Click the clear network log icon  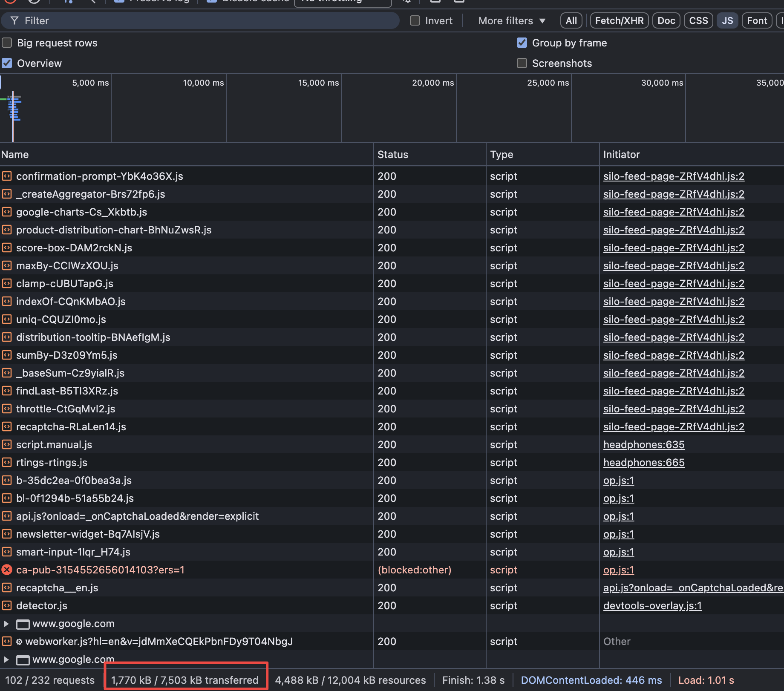pyautogui.click(x=33, y=1)
